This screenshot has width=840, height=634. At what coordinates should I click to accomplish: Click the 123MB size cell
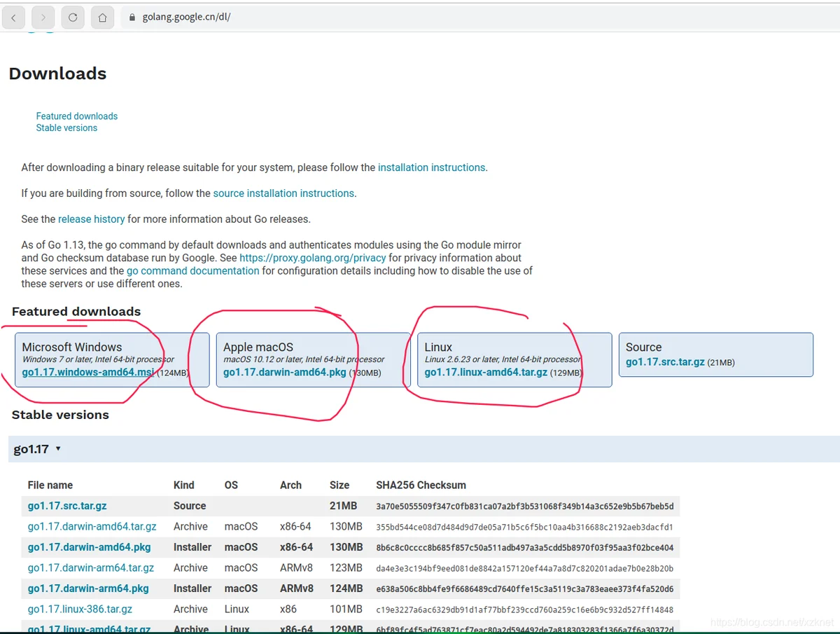tap(346, 568)
